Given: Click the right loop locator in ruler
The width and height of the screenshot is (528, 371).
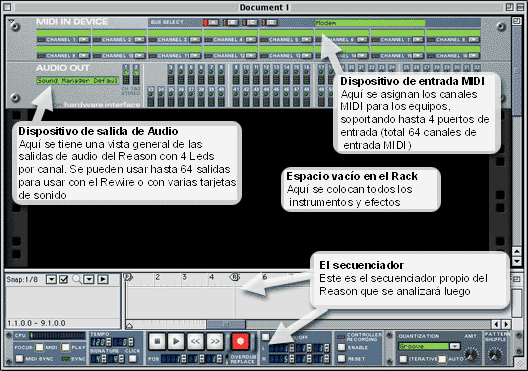Looking at the screenshot, I should 235,277.
